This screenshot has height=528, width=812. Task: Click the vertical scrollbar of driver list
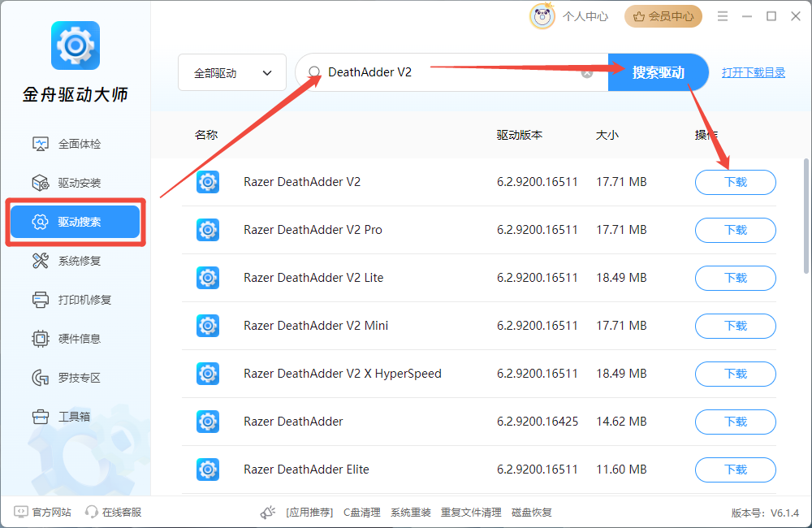806,215
